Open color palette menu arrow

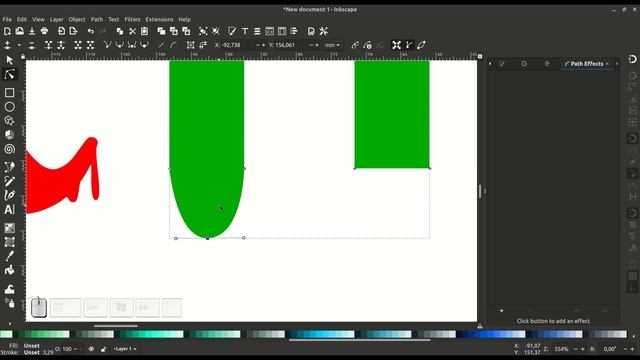633,336
